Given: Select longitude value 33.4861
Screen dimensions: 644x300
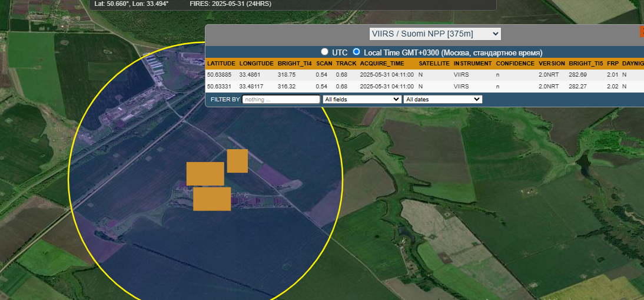Looking at the screenshot, I should pos(250,75).
